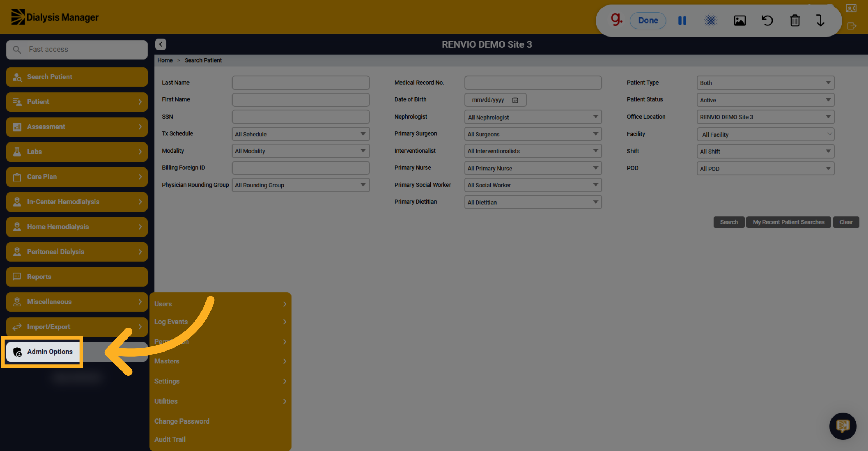Open the chat support bubble icon

pos(843,426)
